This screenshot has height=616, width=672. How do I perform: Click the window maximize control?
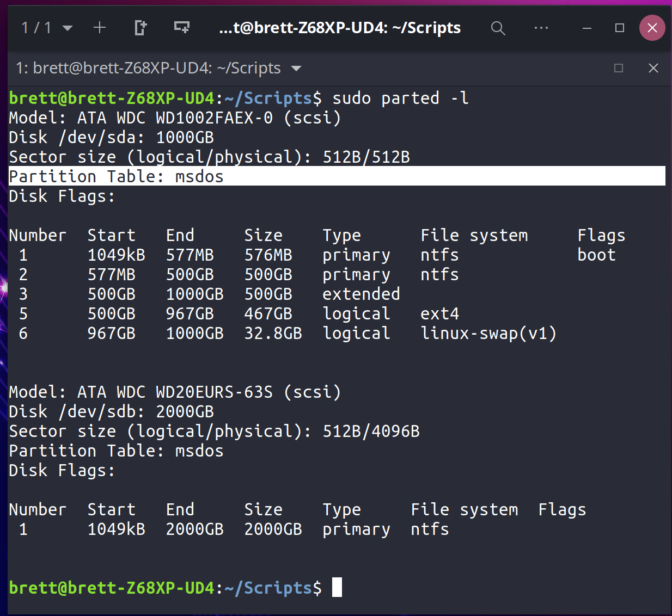pyautogui.click(x=619, y=28)
